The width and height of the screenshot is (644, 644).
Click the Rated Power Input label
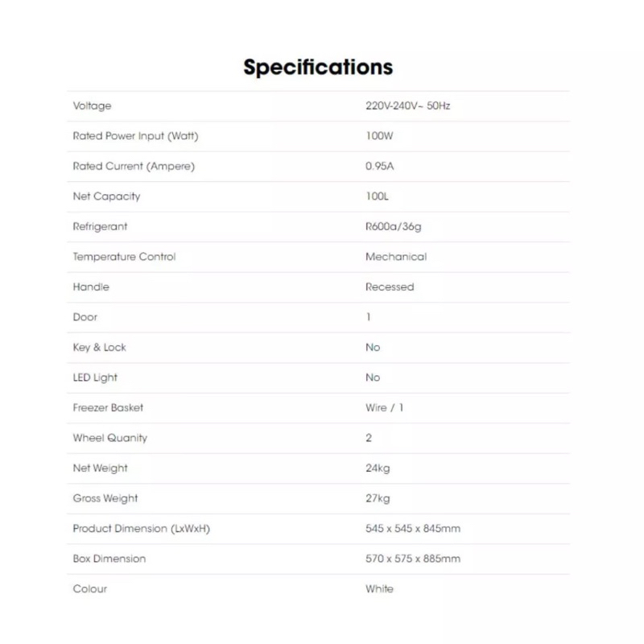(x=135, y=136)
